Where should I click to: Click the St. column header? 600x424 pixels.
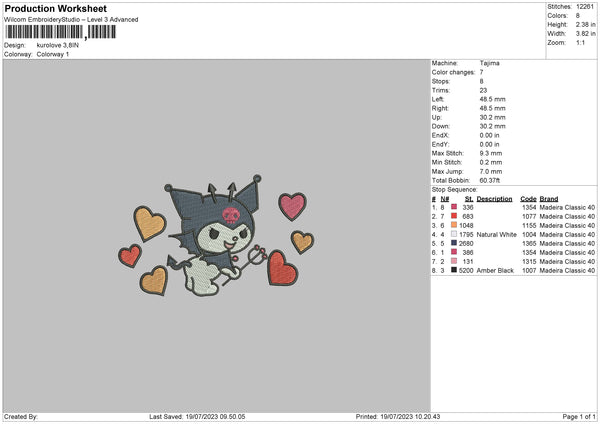[x=469, y=199]
